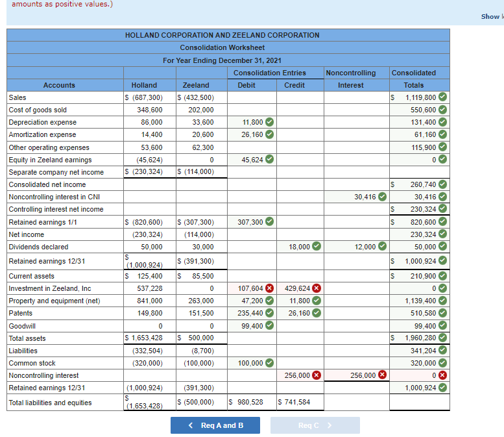Click green check beside Common stock debit 100,000
The width and height of the screenshot is (504, 437).
[x=269, y=363]
